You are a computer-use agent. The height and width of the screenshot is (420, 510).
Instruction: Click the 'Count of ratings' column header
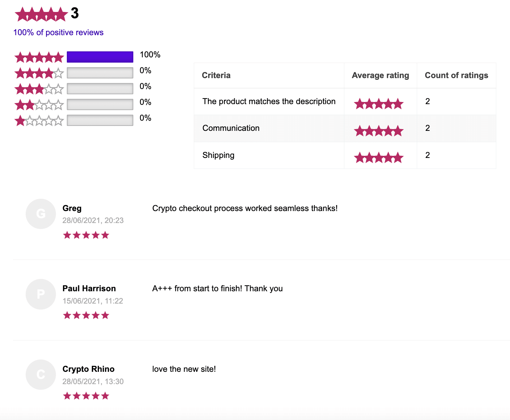tap(456, 75)
